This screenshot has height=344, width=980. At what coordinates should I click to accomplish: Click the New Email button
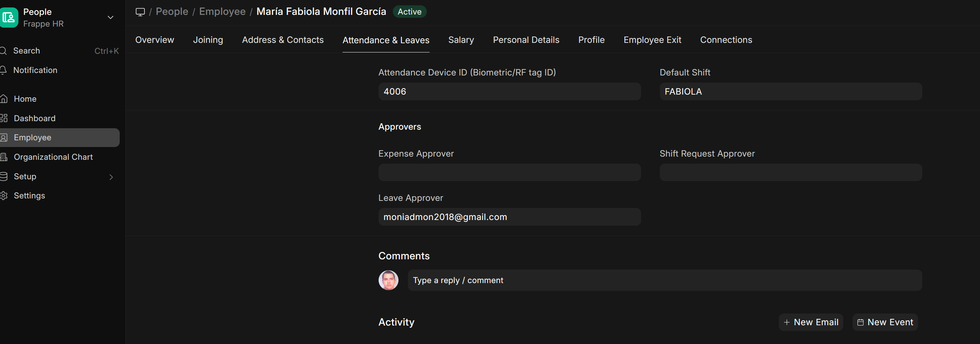[811, 322]
